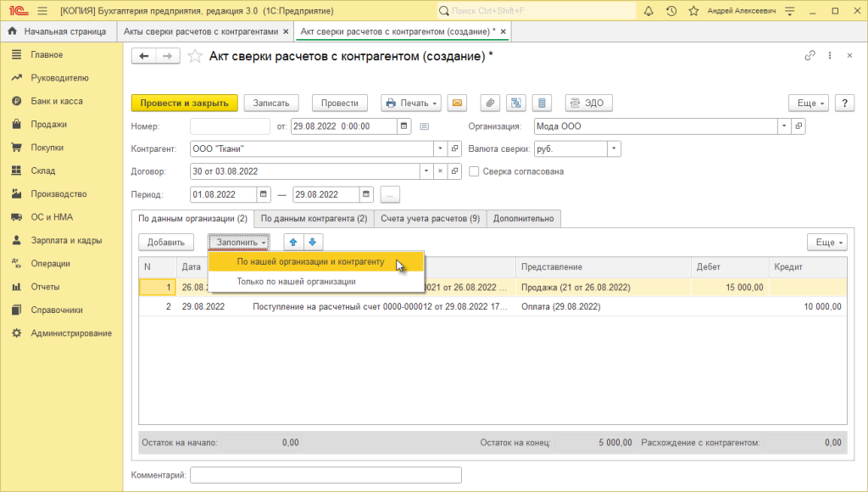The height and width of the screenshot is (492, 868).
Task: Open the "Дополнительно" tab
Action: [x=523, y=219]
